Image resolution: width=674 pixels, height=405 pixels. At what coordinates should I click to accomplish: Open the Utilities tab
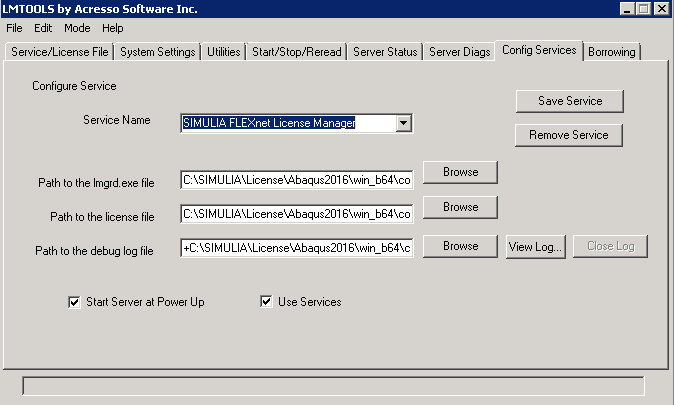tap(223, 52)
